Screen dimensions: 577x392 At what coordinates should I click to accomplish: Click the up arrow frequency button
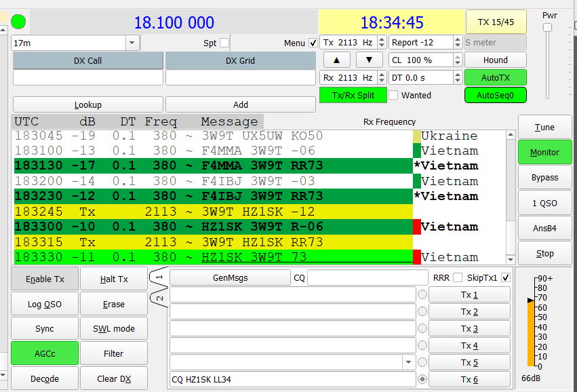(336, 60)
